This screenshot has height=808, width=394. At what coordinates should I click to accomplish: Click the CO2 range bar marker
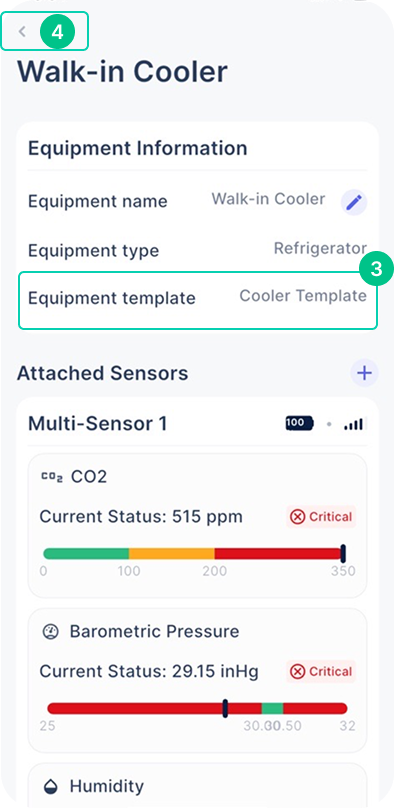click(x=343, y=553)
